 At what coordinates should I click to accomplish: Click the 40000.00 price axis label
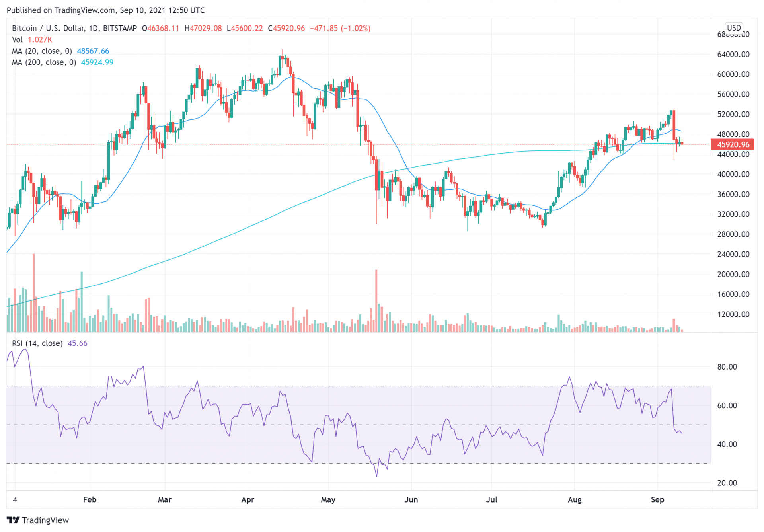733,174
